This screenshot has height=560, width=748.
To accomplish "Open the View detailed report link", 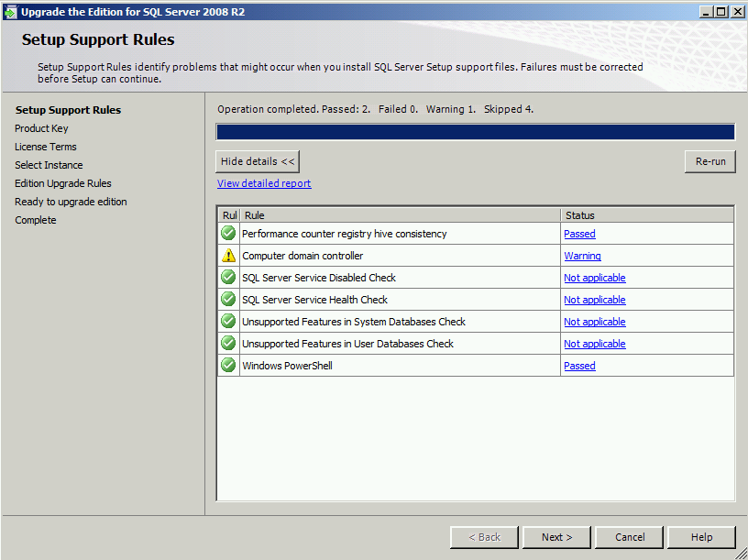I will point(264,183).
